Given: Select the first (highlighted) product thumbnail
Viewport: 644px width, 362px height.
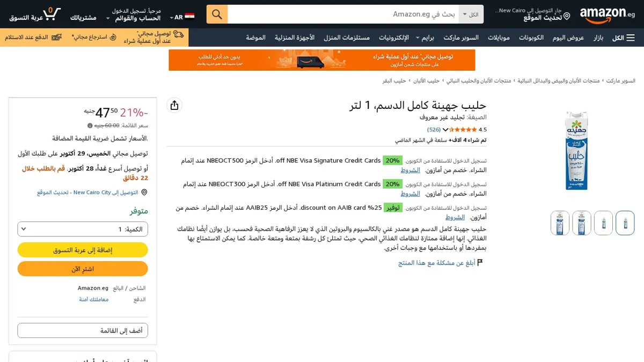Looking at the screenshot, I should [625, 223].
